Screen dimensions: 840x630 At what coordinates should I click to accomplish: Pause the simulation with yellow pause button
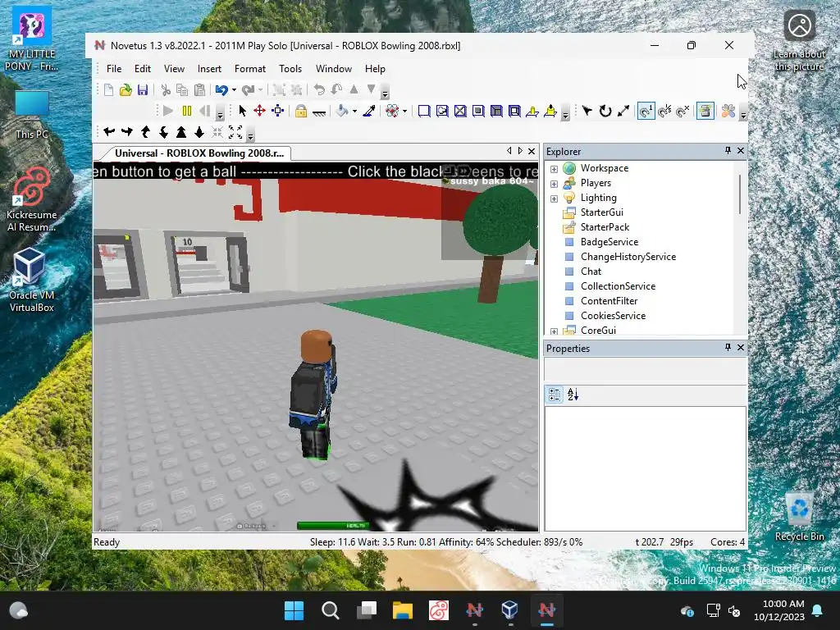pos(187,111)
